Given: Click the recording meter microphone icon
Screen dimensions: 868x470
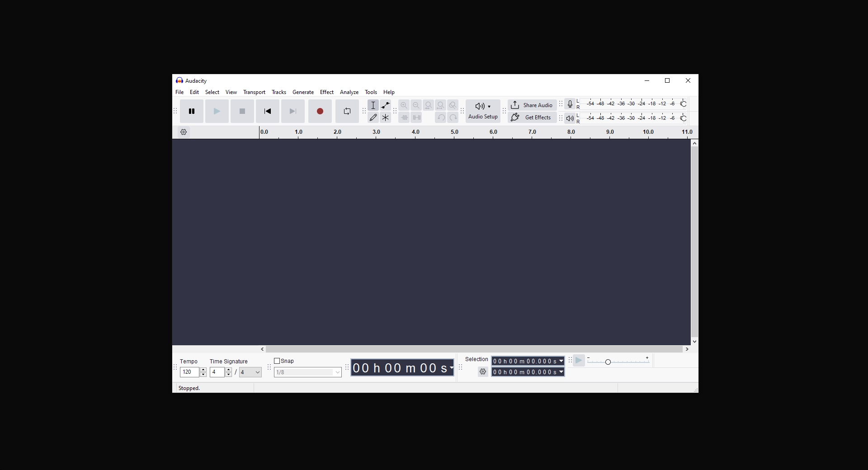Looking at the screenshot, I should click(x=570, y=103).
